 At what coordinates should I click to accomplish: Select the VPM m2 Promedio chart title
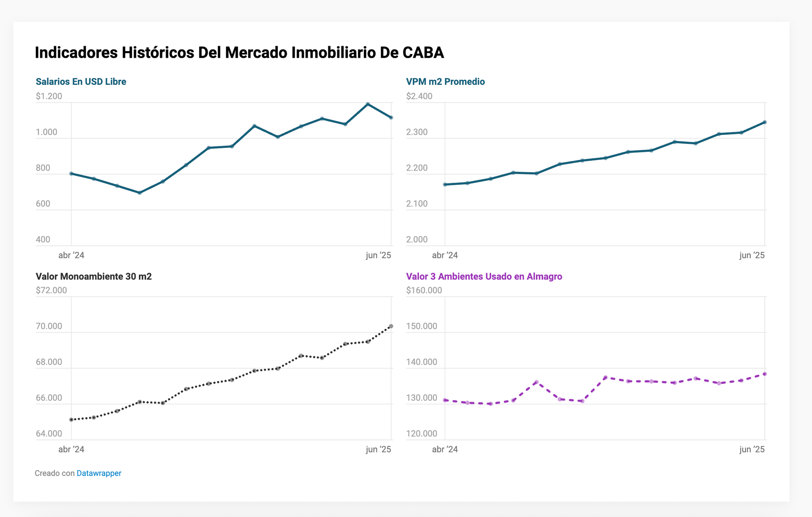click(x=445, y=82)
